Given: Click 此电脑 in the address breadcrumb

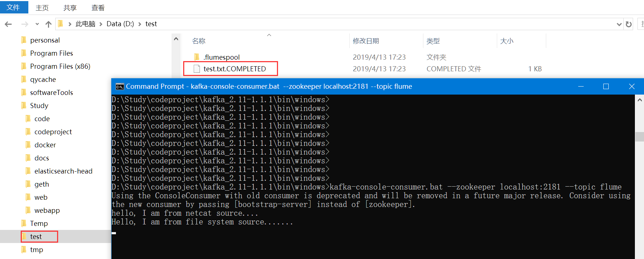Looking at the screenshot, I should click(x=85, y=24).
